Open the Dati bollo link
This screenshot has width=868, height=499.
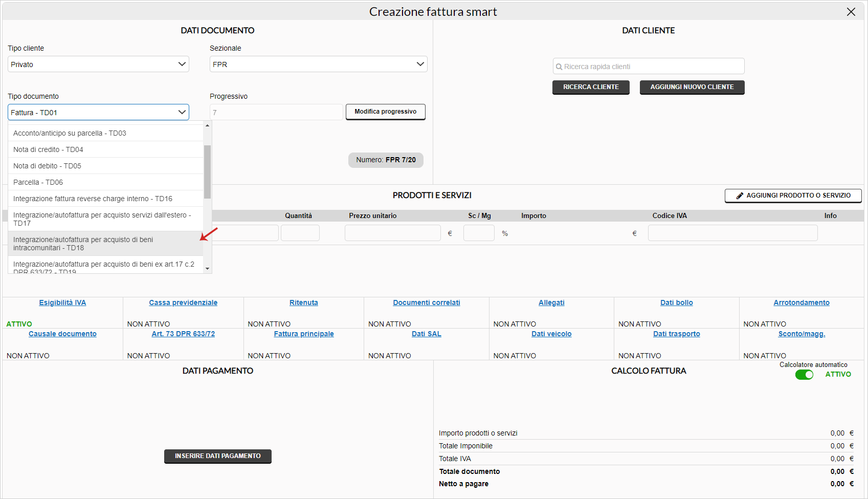(x=676, y=302)
